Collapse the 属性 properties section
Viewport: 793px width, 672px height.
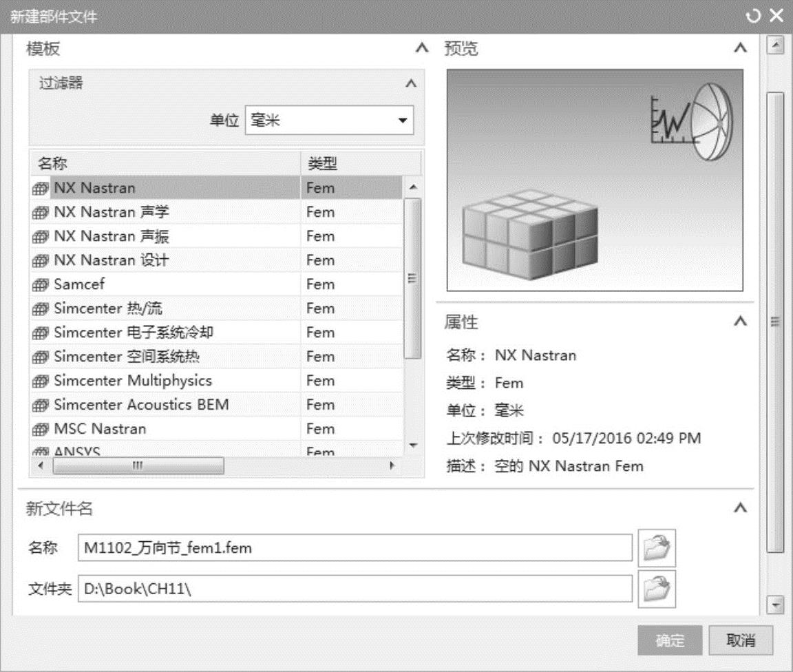(741, 322)
